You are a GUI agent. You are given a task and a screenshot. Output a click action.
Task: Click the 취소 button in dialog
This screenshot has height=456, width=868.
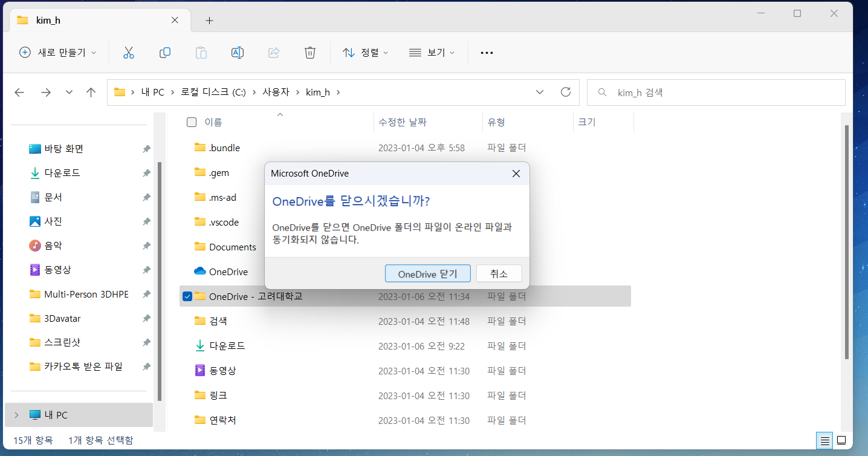(499, 273)
